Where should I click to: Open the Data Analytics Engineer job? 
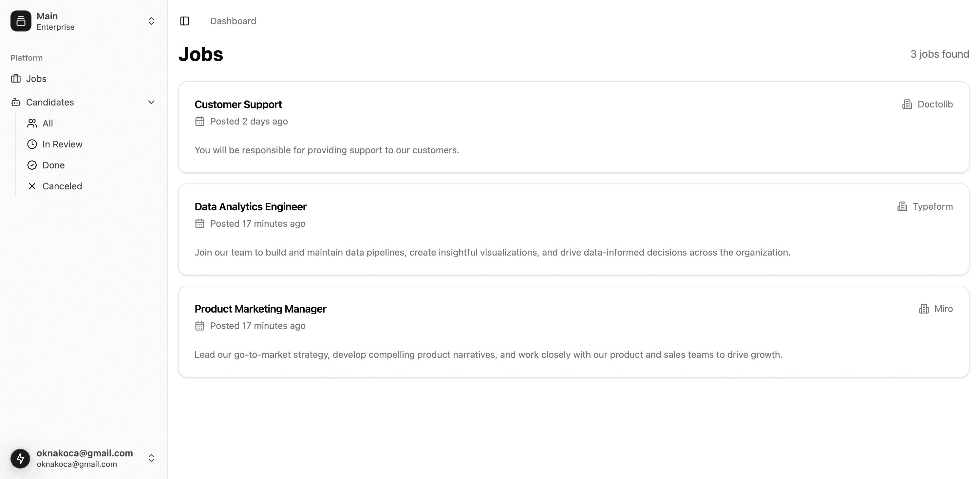(574, 229)
